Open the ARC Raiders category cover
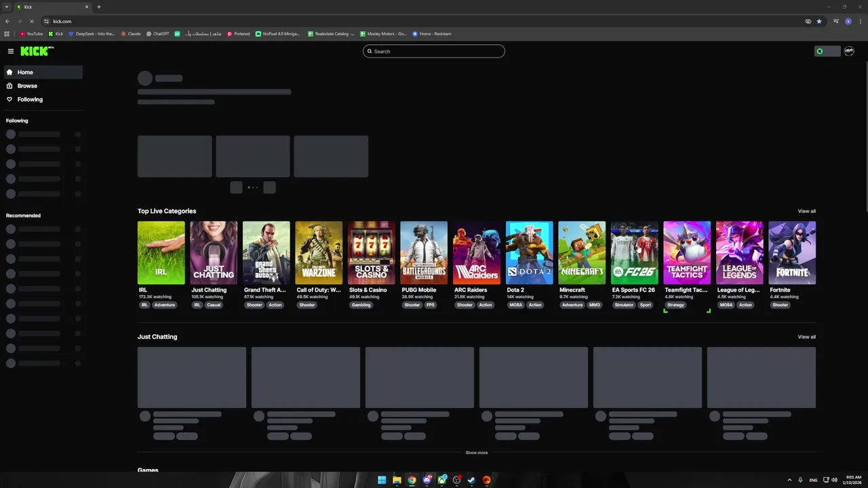Screen dimensions: 868x488 (x=477, y=253)
